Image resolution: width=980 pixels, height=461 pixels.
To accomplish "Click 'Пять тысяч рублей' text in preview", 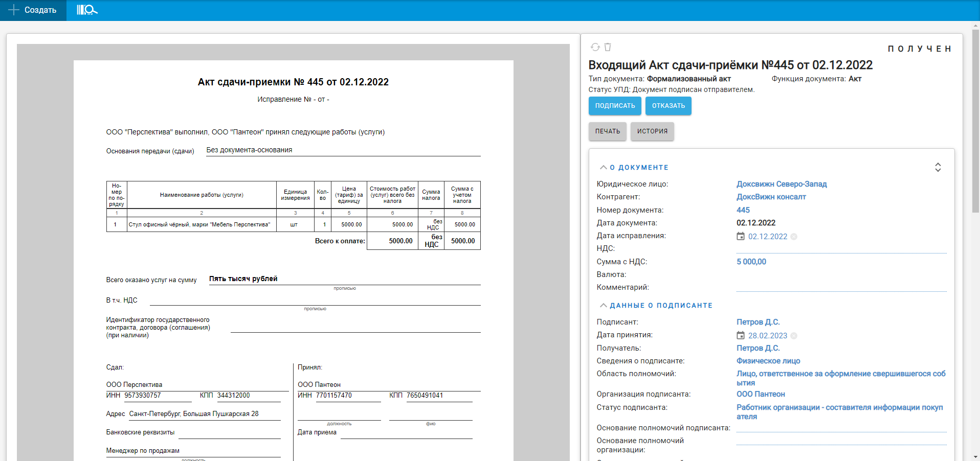I will [x=243, y=279].
